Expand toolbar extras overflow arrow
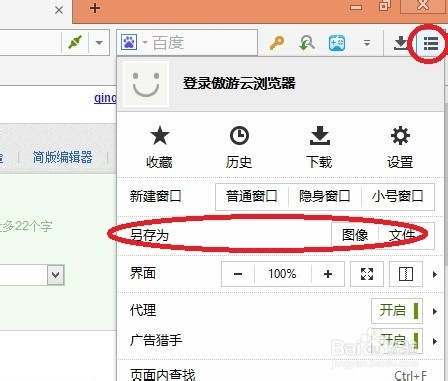The width and height of the screenshot is (448, 381). (x=367, y=43)
